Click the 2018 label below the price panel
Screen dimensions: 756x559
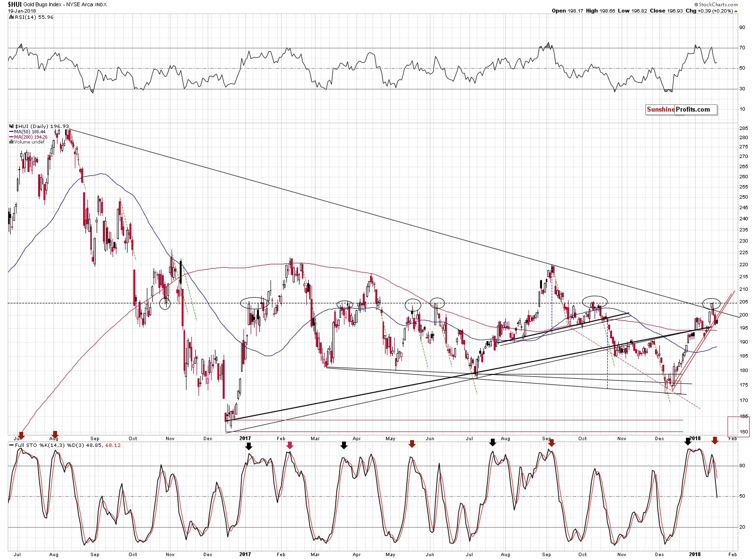[695, 438]
